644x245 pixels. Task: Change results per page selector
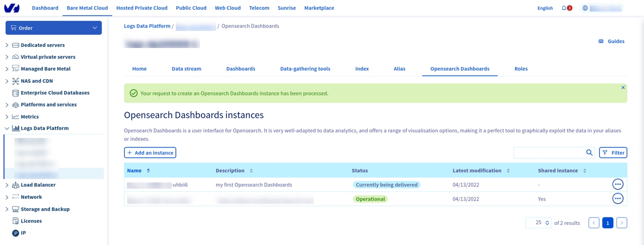pos(538,223)
